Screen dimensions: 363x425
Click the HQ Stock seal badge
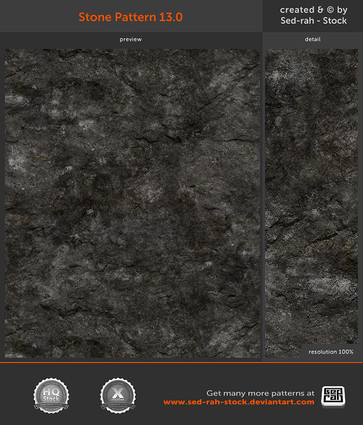51,395
